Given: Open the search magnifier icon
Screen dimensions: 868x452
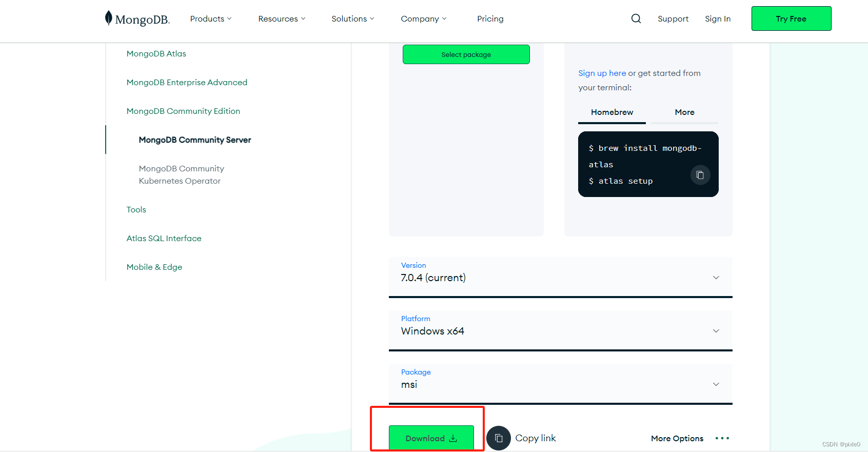Looking at the screenshot, I should (x=636, y=18).
